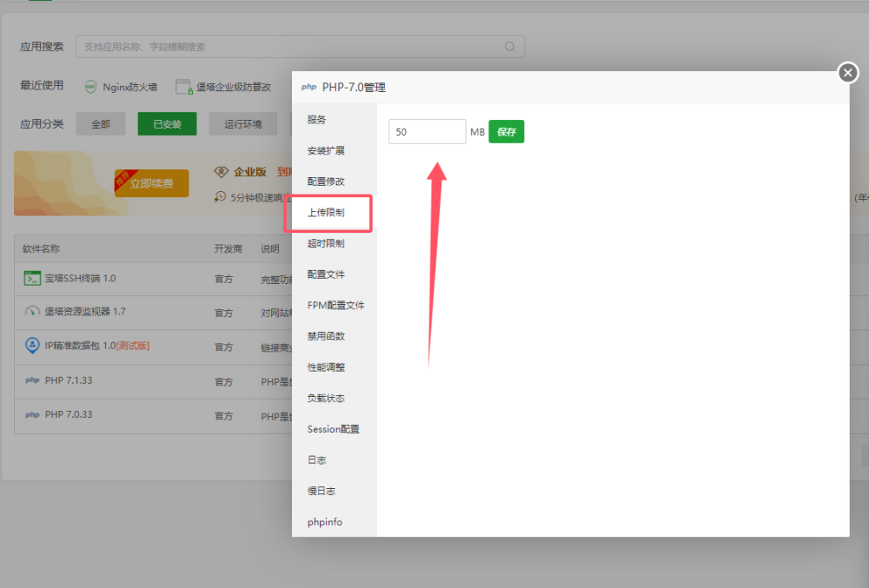
Task: Open FPM配置文件 tab
Action: tap(335, 306)
